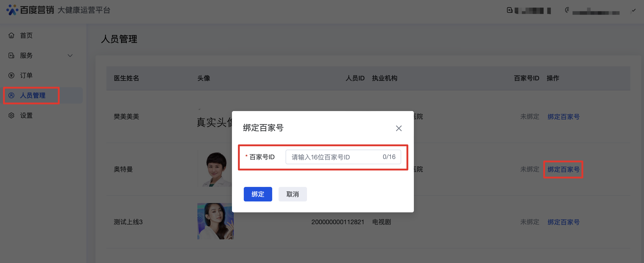Close the 绑定百家号 dialog
Viewport: 644px width, 263px height.
[x=398, y=128]
